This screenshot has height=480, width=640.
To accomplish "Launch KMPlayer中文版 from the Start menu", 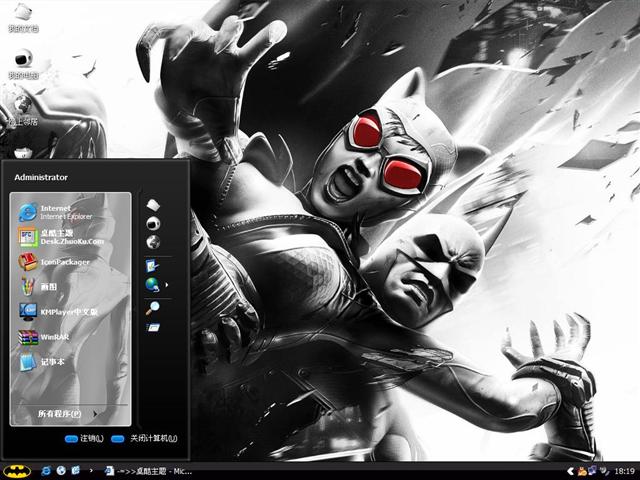I will pos(58,312).
